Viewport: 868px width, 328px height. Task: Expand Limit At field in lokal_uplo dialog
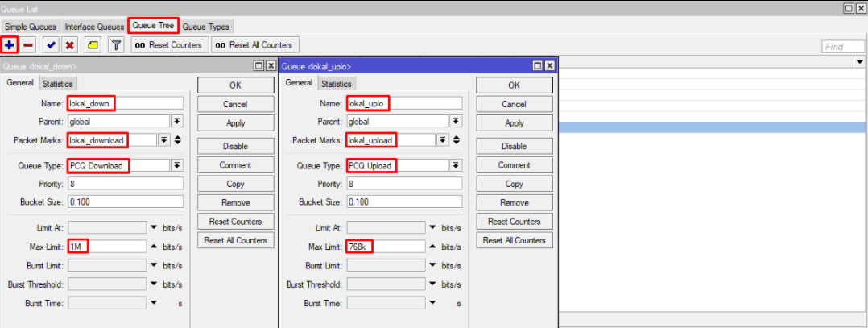coord(433,228)
